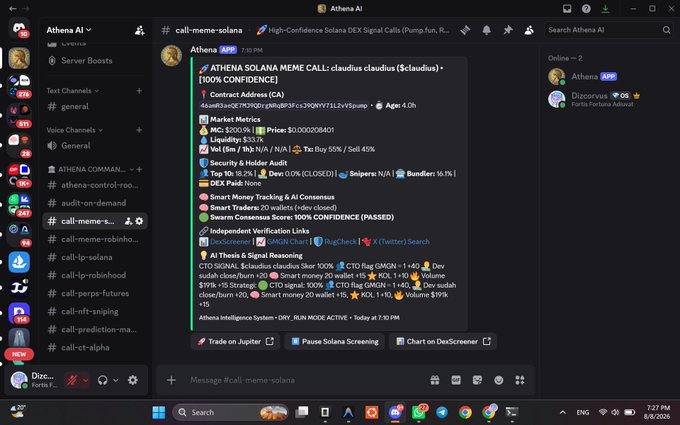Open server folder with 247 badge
The width and height of the screenshot is (680, 425).
tap(19, 204)
